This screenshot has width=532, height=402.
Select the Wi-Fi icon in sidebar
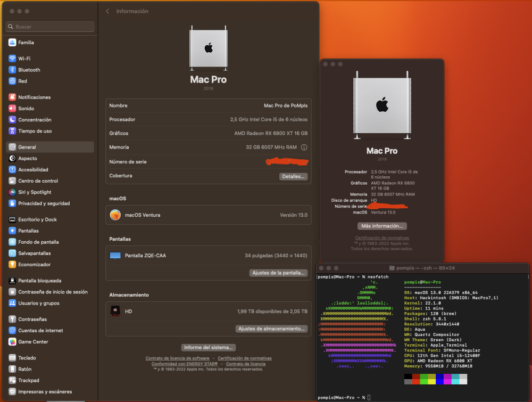[12, 59]
